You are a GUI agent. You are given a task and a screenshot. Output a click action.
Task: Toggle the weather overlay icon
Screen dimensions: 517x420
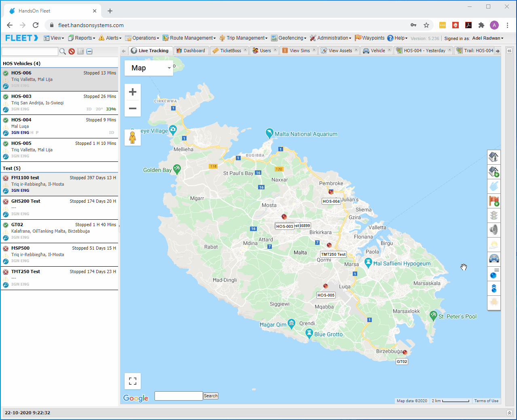click(494, 244)
